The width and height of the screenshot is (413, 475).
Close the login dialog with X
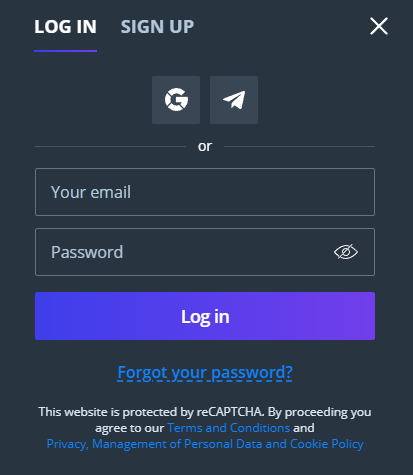(379, 26)
